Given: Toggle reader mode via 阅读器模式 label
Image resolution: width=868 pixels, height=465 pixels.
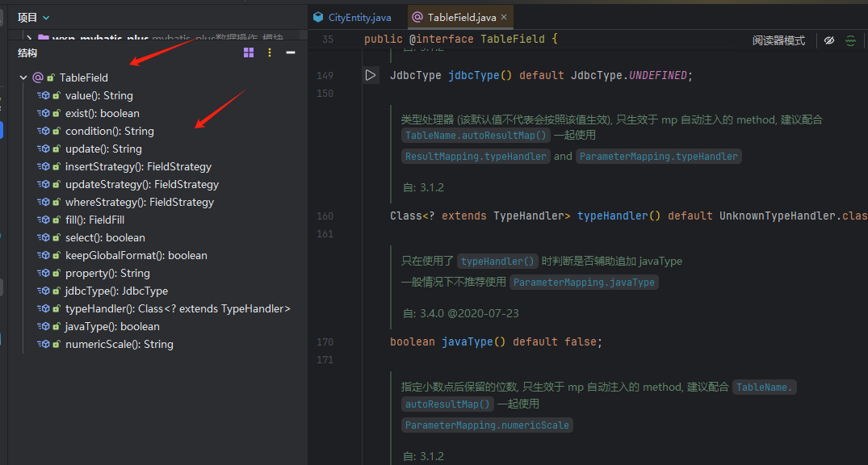Looking at the screenshot, I should (778, 40).
